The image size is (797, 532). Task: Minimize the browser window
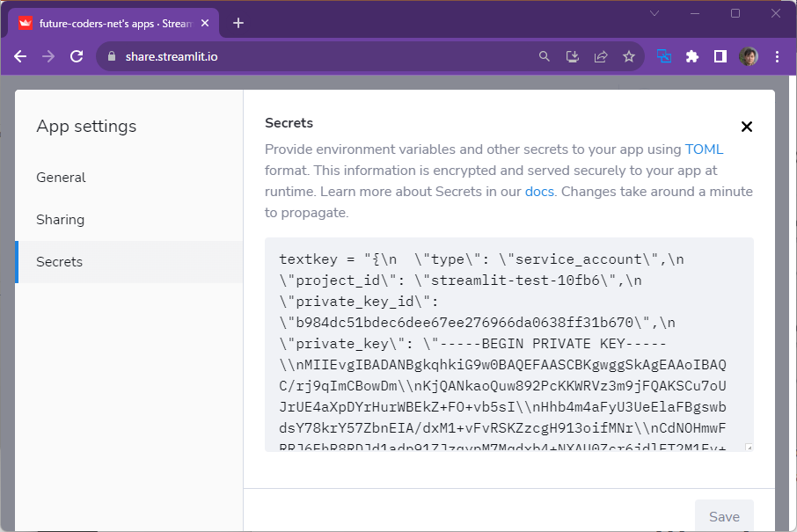(695, 13)
